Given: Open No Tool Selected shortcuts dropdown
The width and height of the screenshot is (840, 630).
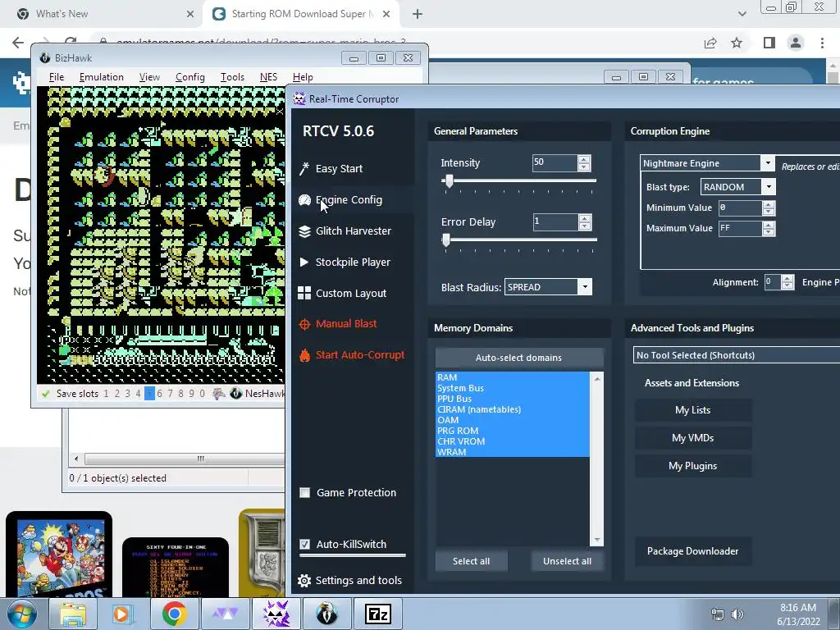Looking at the screenshot, I should tap(737, 355).
